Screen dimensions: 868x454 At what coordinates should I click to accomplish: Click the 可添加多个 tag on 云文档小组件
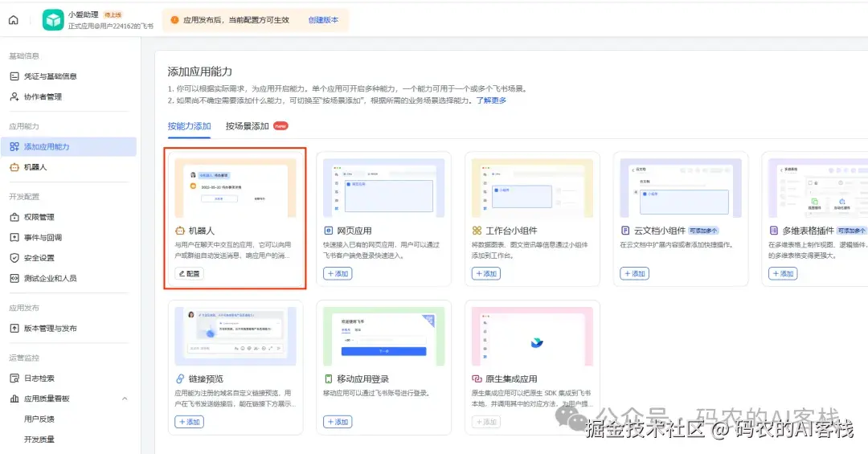703,231
